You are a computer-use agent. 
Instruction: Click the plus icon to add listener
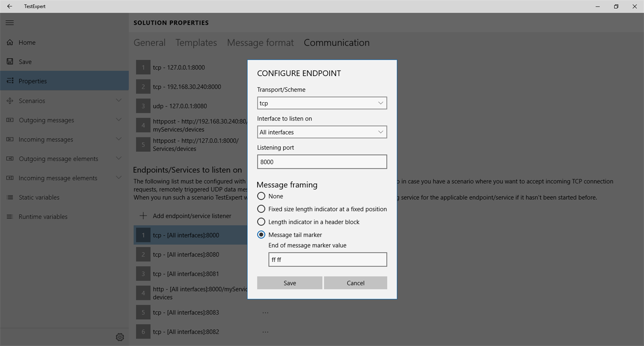tap(143, 216)
